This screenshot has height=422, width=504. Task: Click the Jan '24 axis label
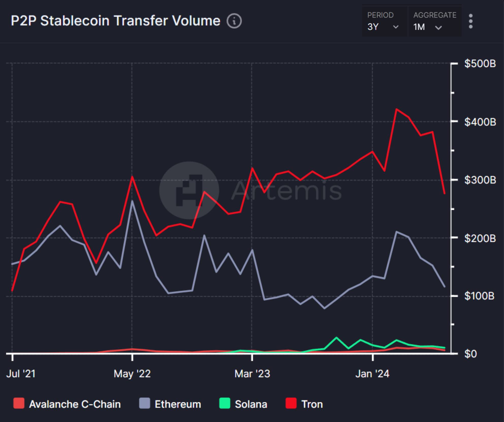point(372,374)
